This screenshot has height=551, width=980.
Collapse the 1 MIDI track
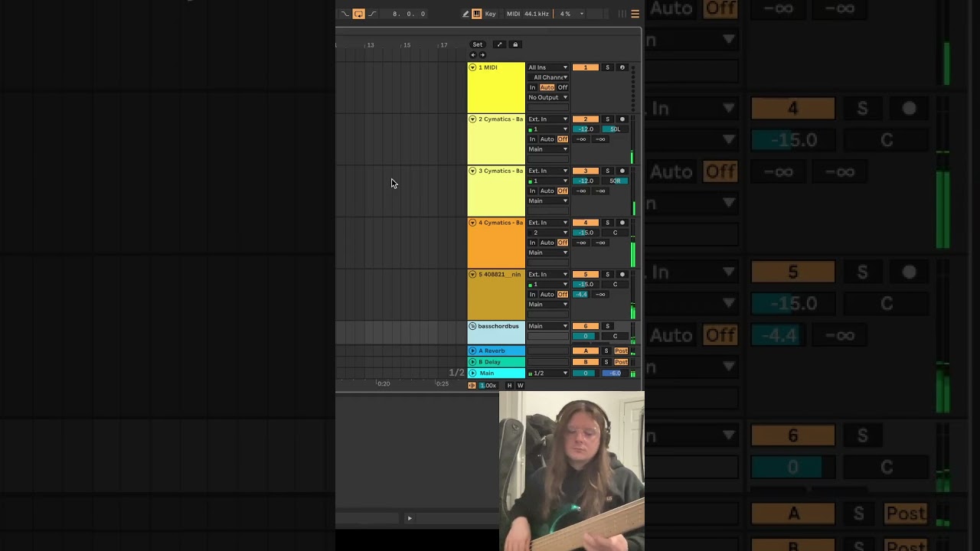[472, 67]
